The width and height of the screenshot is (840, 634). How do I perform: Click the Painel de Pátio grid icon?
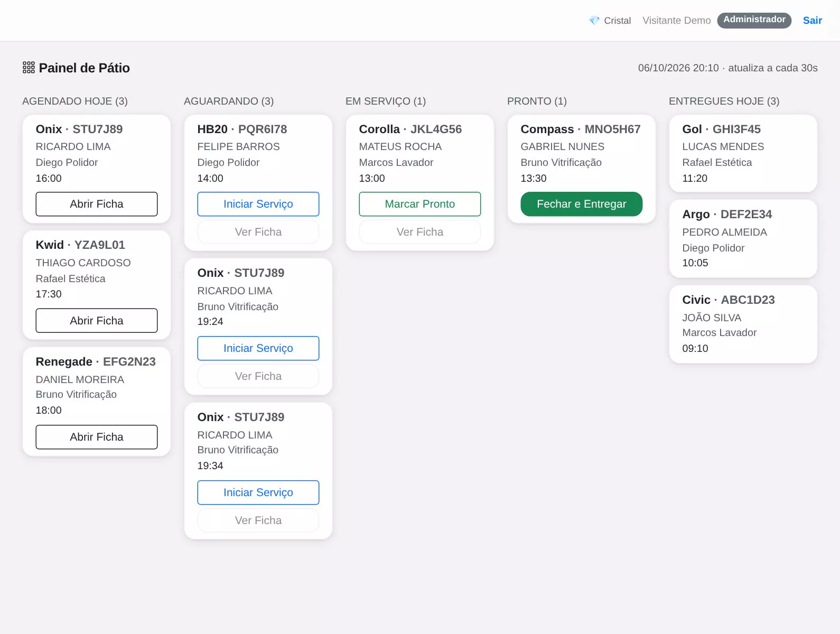(29, 68)
